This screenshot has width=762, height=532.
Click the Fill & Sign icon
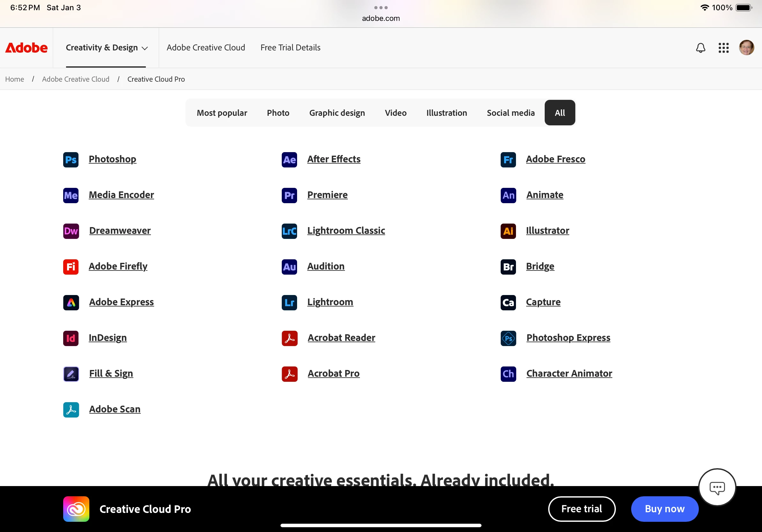point(71,374)
